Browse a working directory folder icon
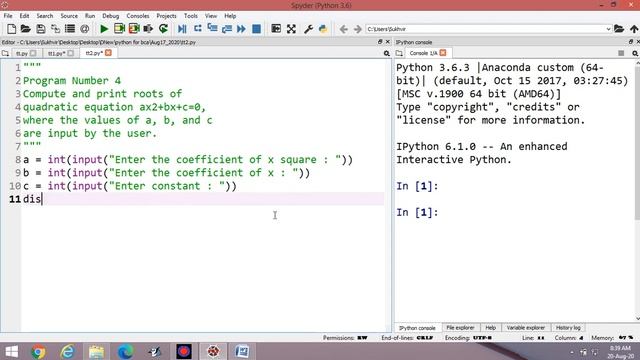This screenshot has width=640, height=360. point(619,29)
